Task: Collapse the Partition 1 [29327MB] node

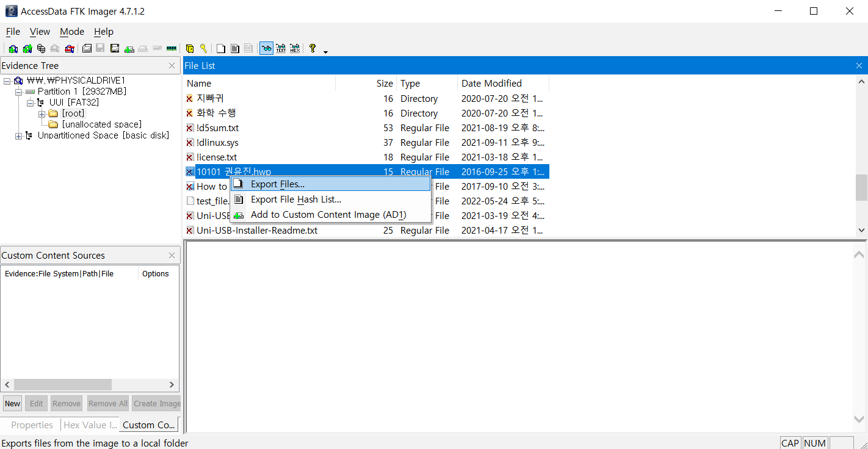Action: 18,92
